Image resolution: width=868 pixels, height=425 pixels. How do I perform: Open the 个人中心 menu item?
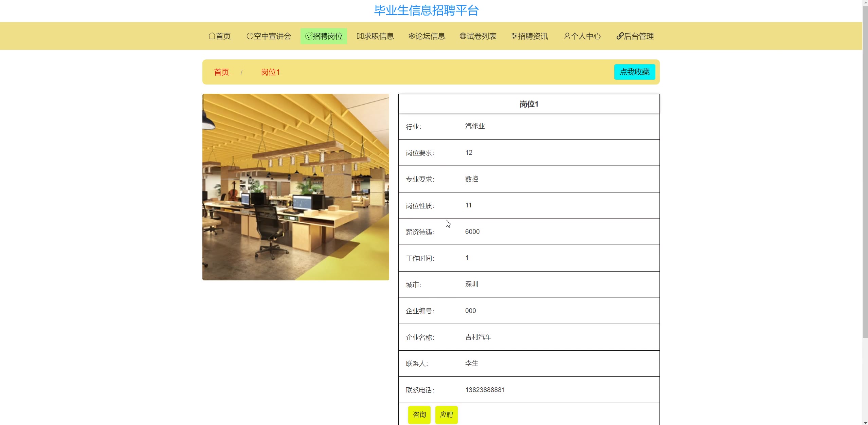[586, 36]
